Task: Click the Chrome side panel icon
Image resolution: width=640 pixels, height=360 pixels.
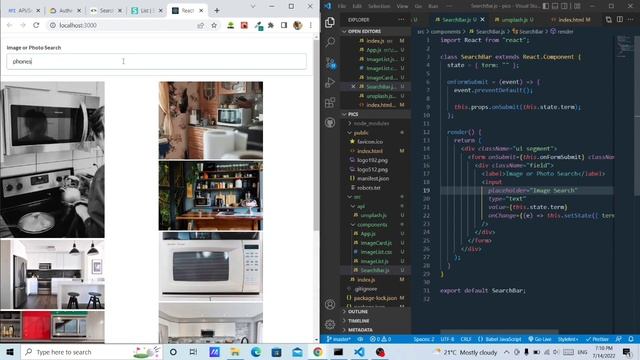Action: [284, 25]
